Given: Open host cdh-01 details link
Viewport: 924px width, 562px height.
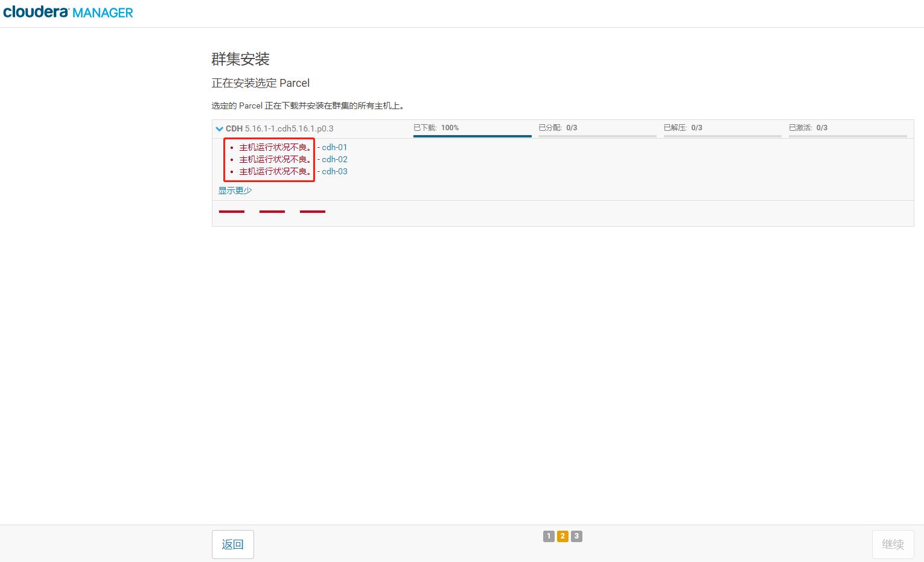Looking at the screenshot, I should [334, 147].
